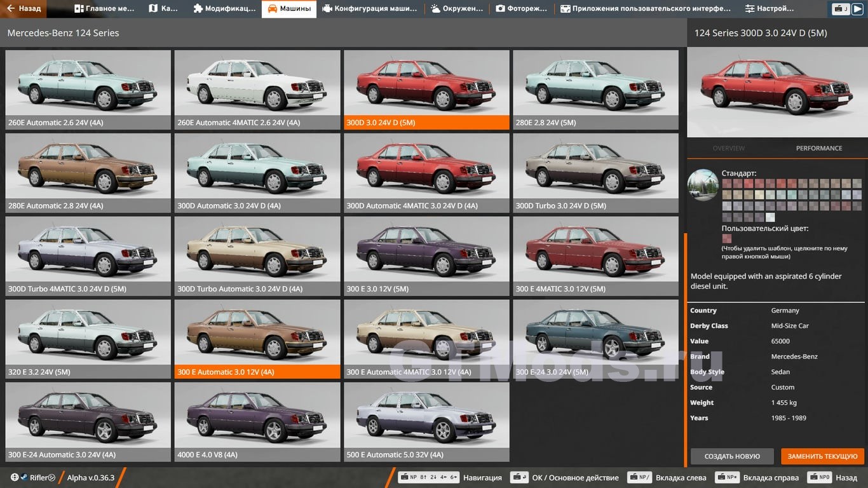
Task: Select 500 E Automatic 5.0 32V (4A)
Action: 426,422
